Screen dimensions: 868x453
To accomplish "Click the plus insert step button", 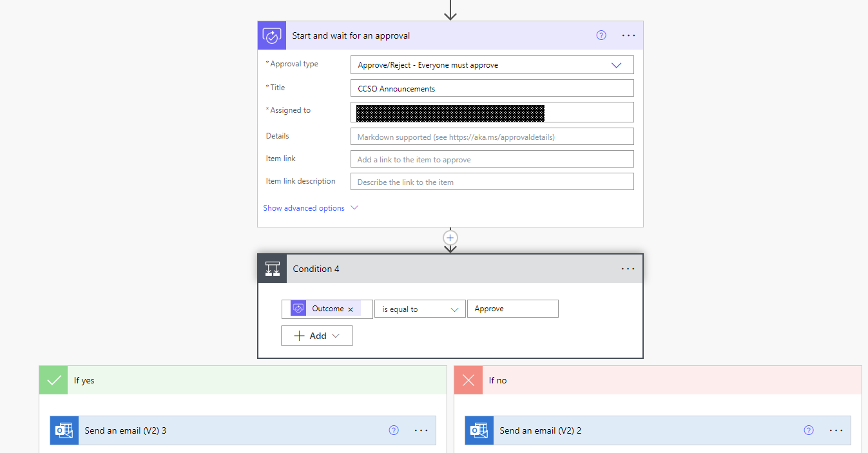I will point(450,237).
